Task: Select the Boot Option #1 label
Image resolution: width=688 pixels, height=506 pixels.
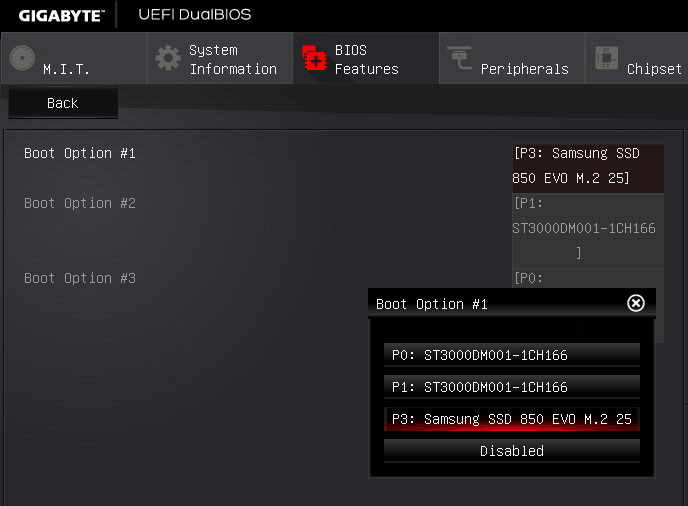Action: [x=80, y=153]
